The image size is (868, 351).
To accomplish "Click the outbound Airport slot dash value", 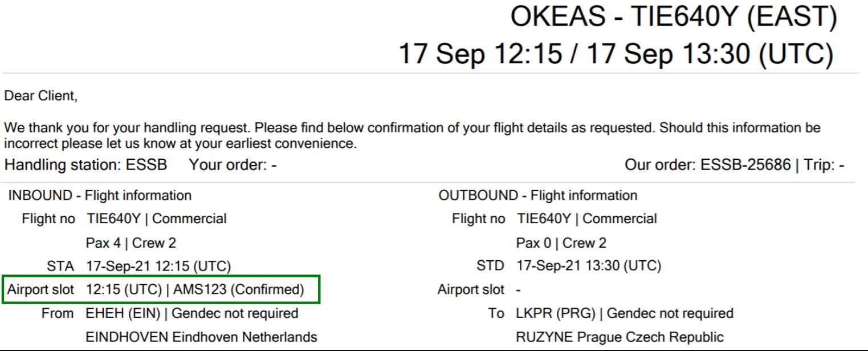I will (x=519, y=290).
